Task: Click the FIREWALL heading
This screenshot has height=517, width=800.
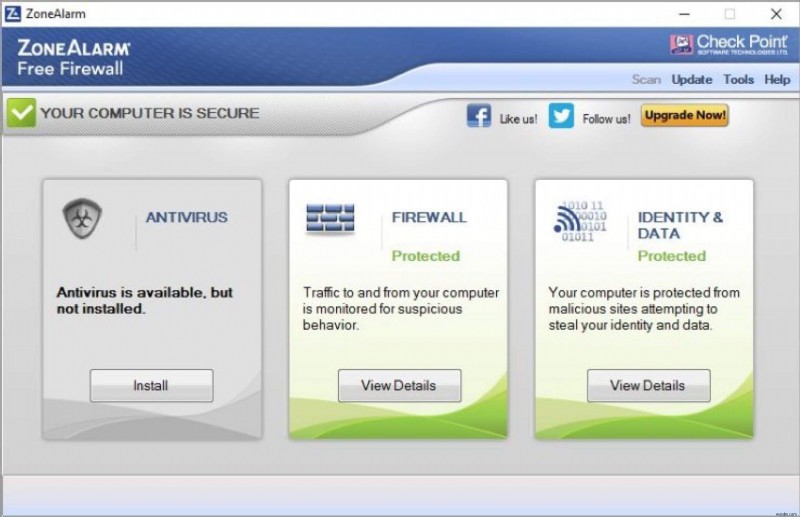Action: [429, 217]
